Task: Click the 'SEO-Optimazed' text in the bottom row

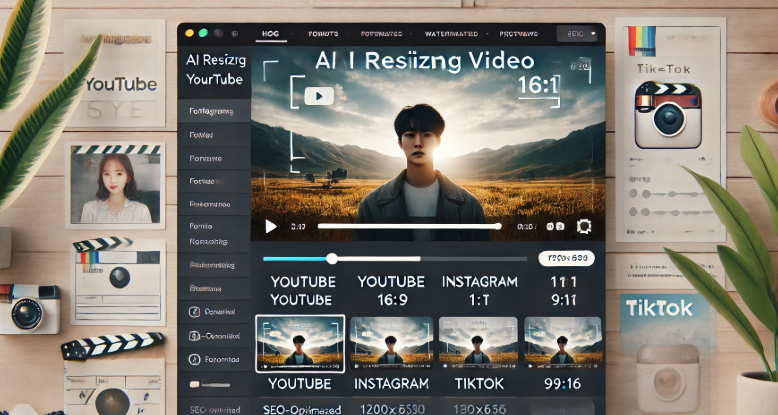Action: (x=302, y=410)
